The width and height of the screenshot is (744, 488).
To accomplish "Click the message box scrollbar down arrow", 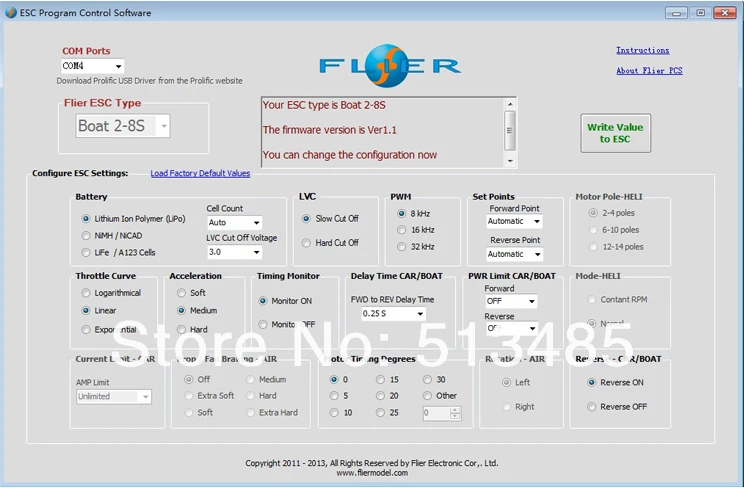I will coord(510,161).
